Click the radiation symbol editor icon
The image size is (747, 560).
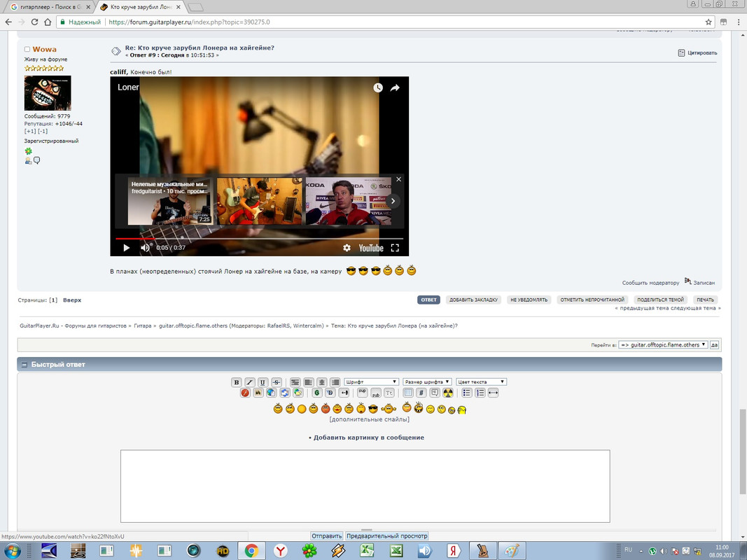(448, 393)
